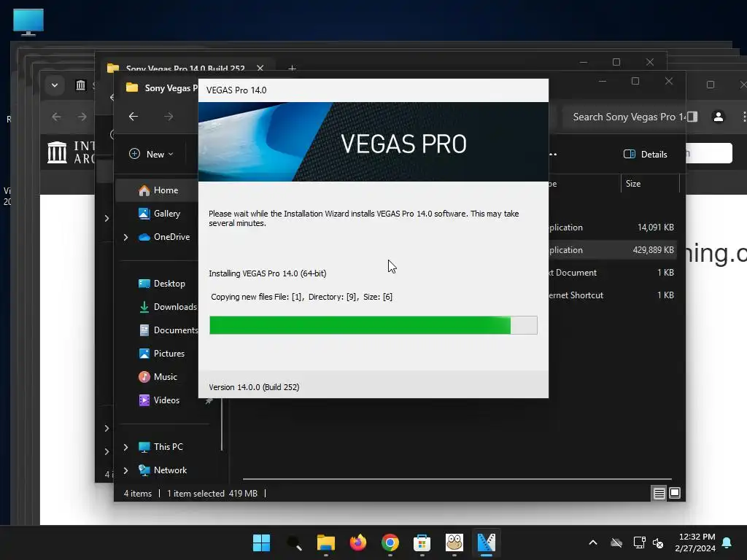Screen dimensions: 747x560
Task: Switch to details list view layout
Action: [x=659, y=494]
